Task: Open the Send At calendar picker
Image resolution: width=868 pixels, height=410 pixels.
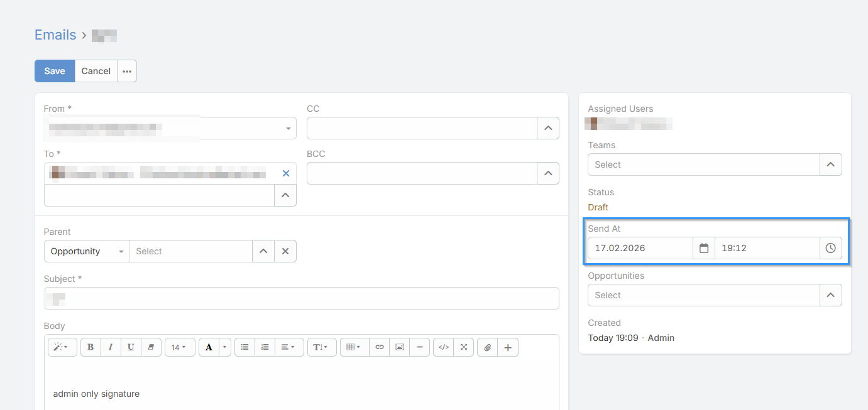Action: tap(704, 248)
